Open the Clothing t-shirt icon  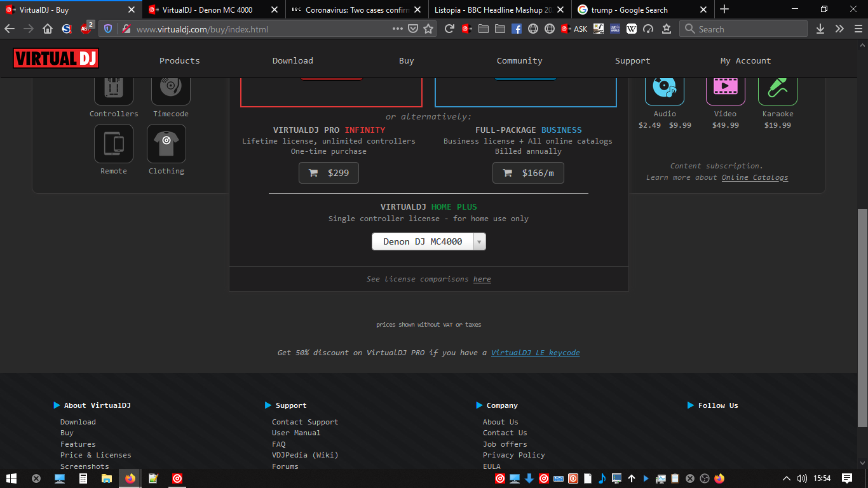click(166, 144)
